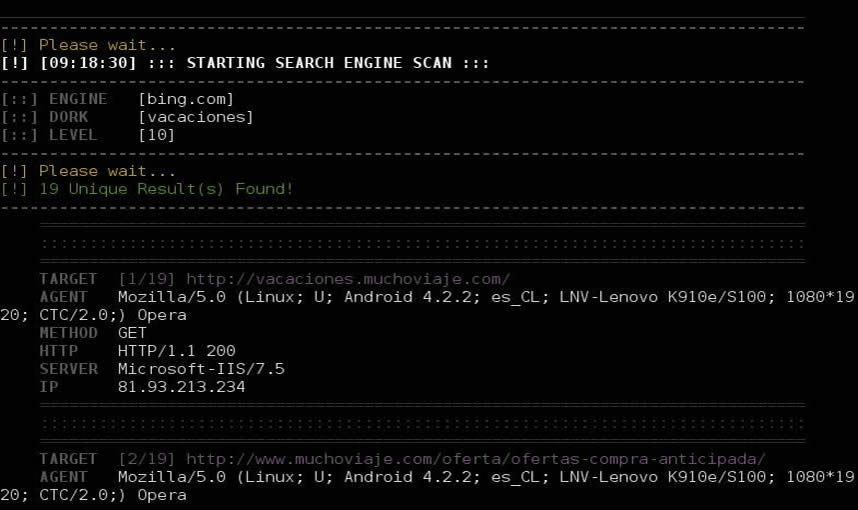The width and height of the screenshot is (858, 510).
Task: Select the HTTP/1.1 200 status text
Action: click(176, 351)
